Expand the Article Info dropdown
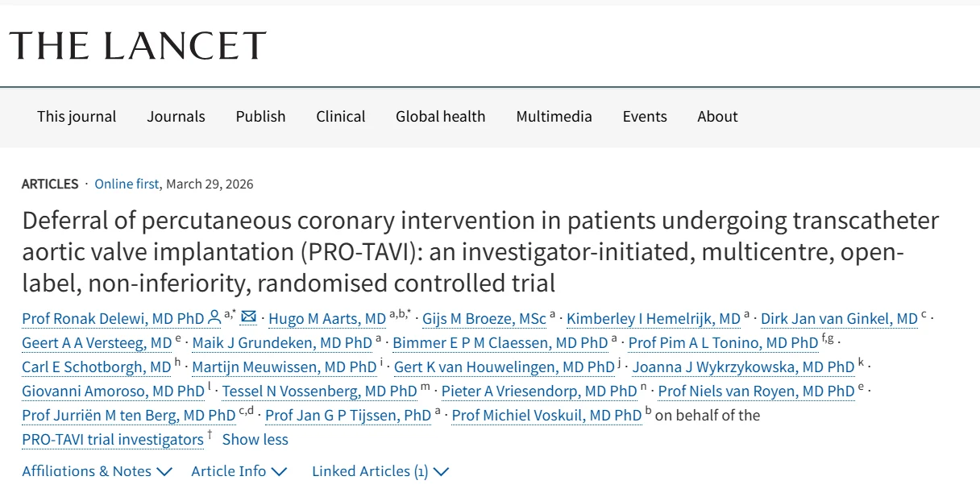Viewport: 980px width, 497px height. coord(228,471)
